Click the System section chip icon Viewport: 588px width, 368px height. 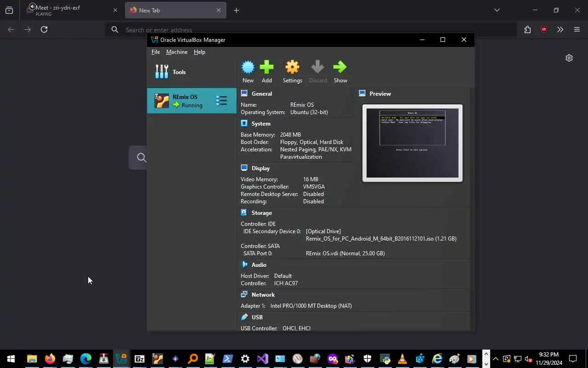pyautogui.click(x=244, y=123)
